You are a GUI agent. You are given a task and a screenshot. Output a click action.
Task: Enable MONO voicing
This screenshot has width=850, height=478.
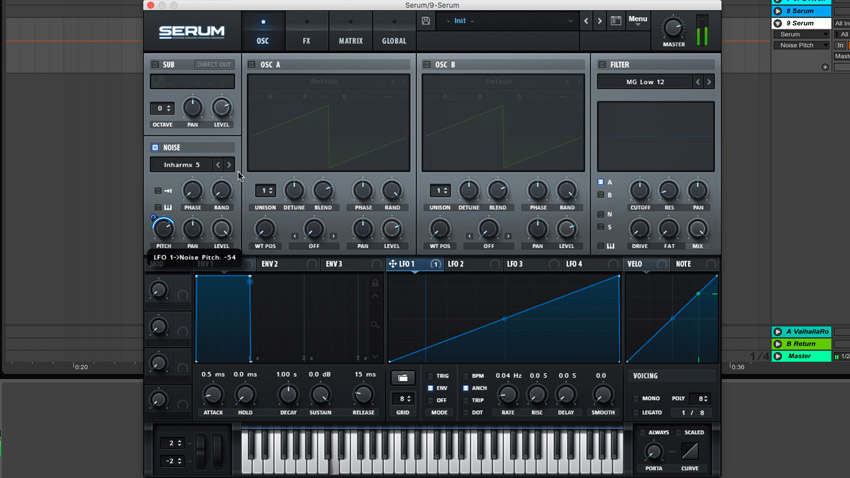click(x=636, y=398)
